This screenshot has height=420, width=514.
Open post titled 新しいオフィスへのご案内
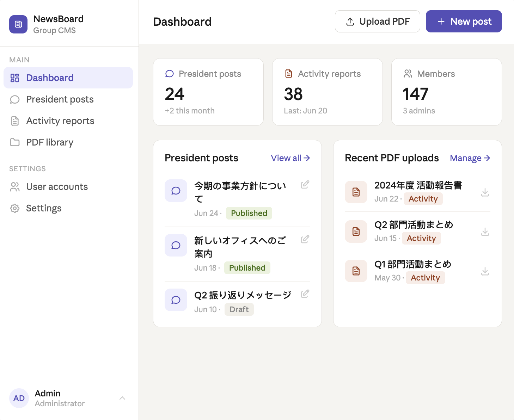coord(240,247)
